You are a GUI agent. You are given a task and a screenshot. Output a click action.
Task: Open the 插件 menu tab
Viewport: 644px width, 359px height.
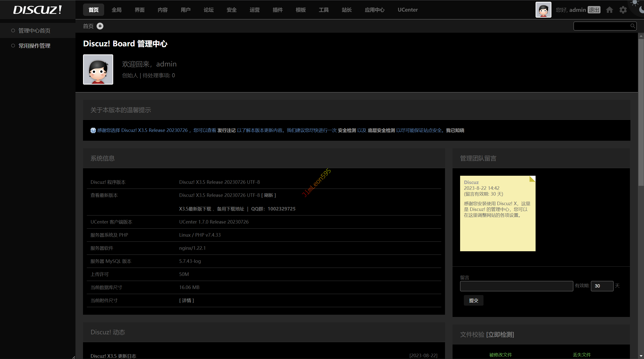coord(277,10)
